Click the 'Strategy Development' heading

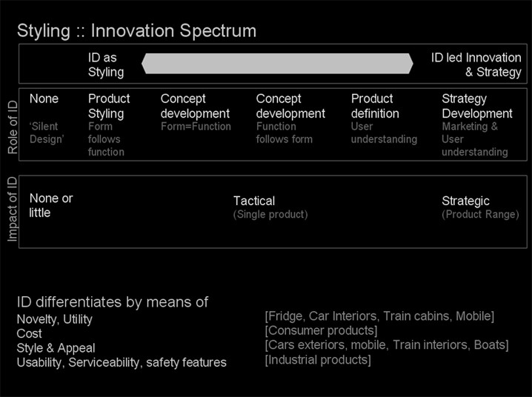pos(476,106)
